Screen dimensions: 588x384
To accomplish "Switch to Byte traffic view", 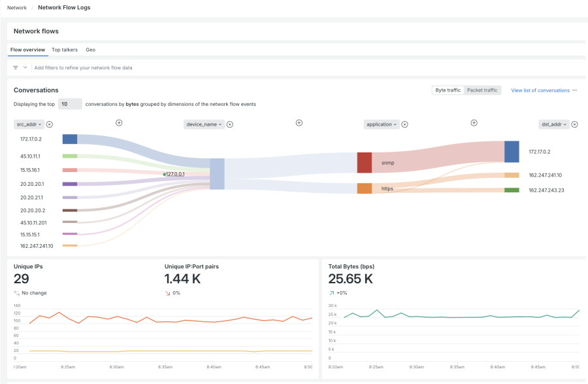I will (x=448, y=90).
